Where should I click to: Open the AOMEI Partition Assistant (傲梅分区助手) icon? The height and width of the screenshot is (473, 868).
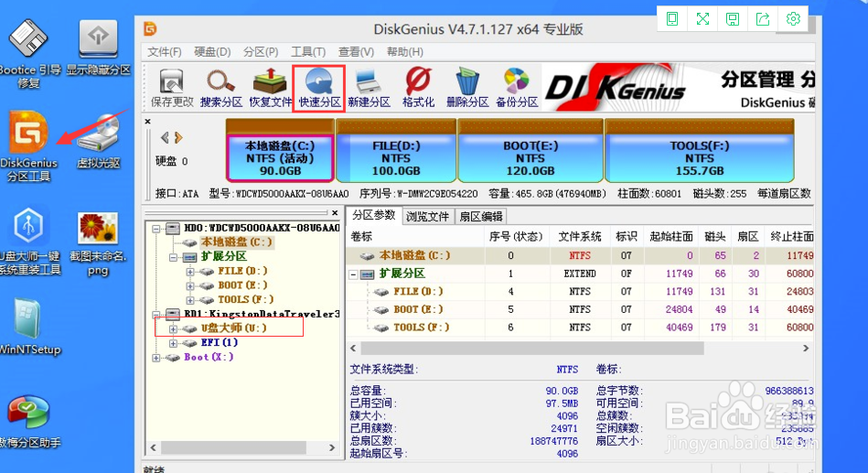(x=29, y=421)
